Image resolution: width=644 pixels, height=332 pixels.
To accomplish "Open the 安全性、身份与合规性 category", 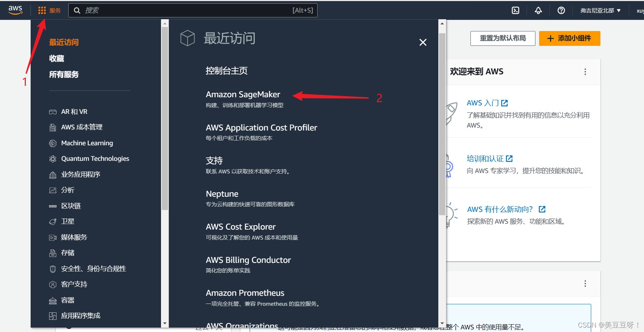I will 94,269.
